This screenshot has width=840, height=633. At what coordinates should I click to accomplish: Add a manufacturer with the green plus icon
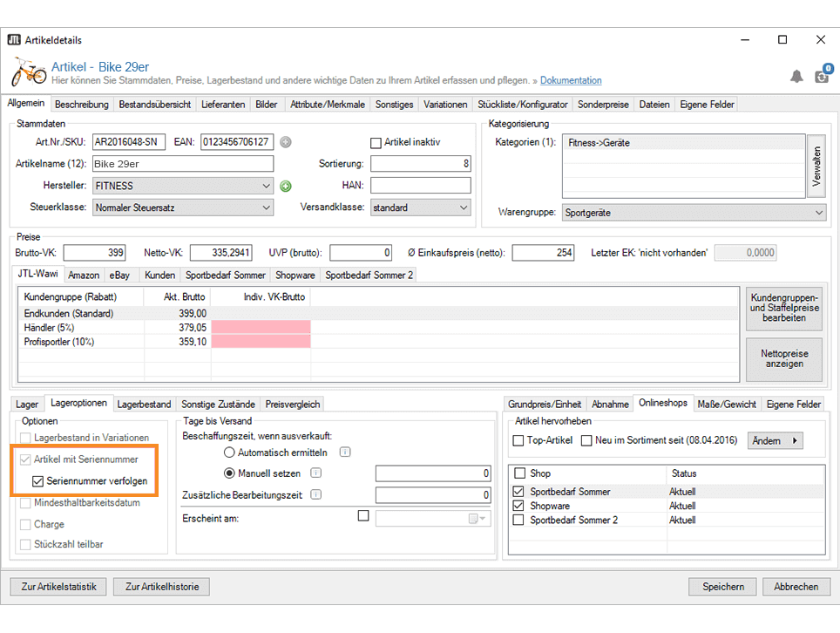285,186
